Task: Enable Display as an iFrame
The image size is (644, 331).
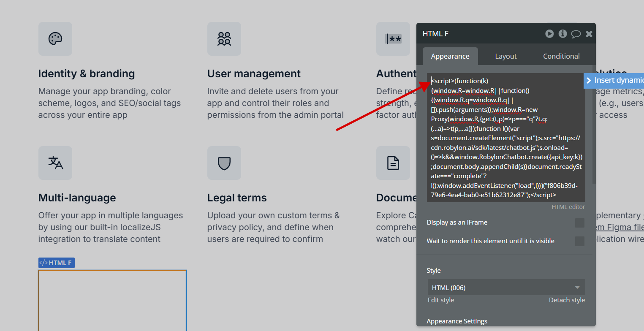Action: click(579, 222)
